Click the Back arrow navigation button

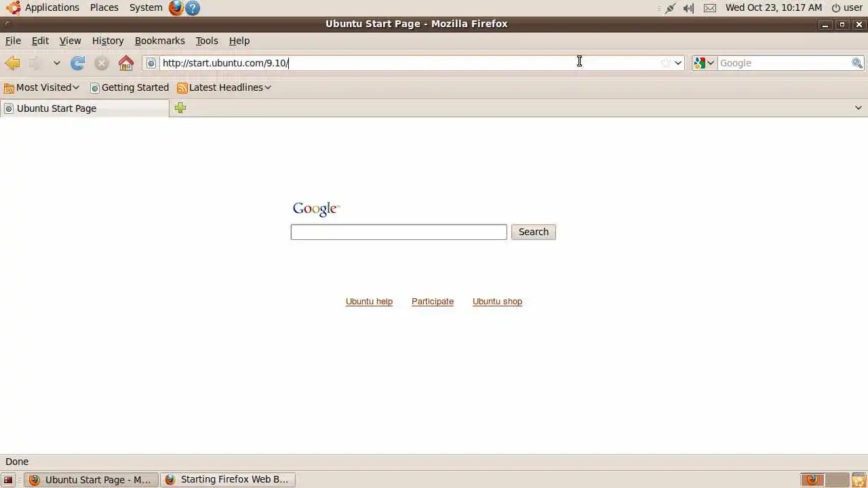[12, 63]
